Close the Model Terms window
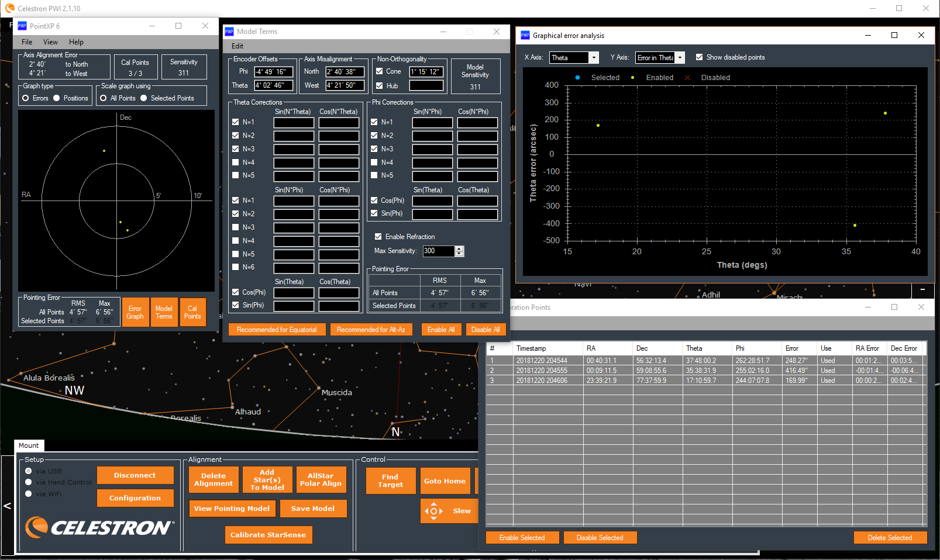 coord(496,32)
